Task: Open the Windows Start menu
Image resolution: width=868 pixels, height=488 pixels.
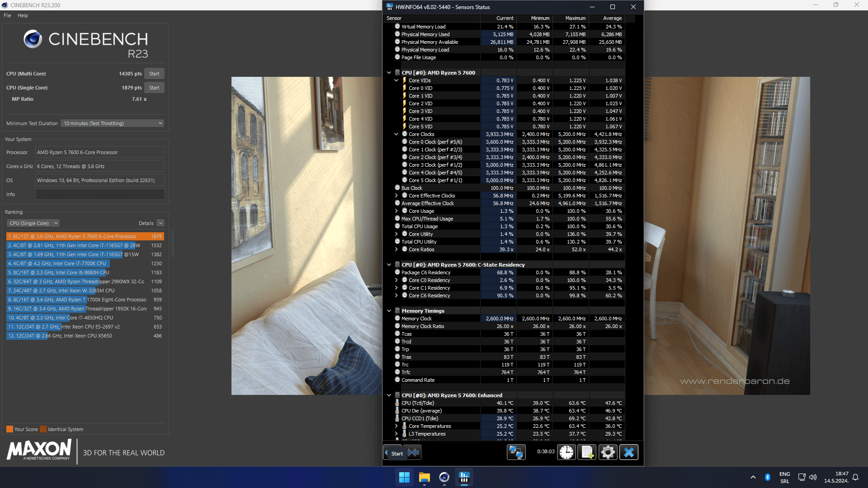Action: [404, 477]
